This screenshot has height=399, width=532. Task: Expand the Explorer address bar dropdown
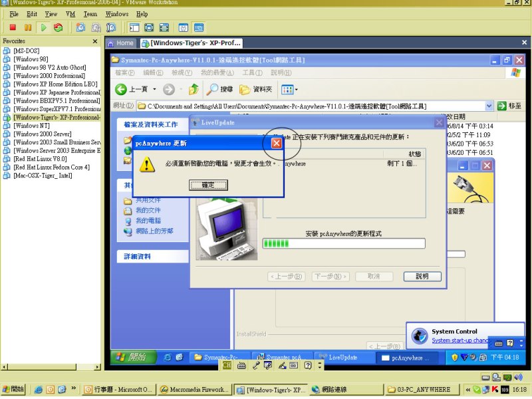[x=489, y=106]
